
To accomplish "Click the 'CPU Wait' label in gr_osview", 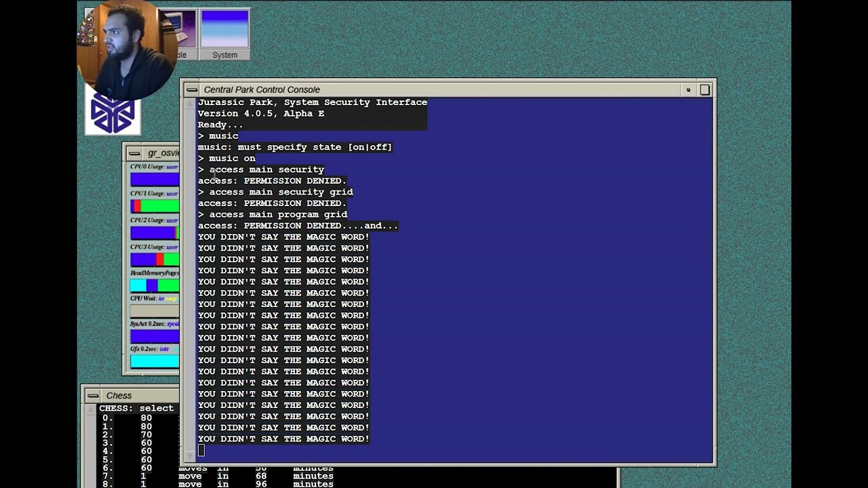I will click(x=143, y=298).
